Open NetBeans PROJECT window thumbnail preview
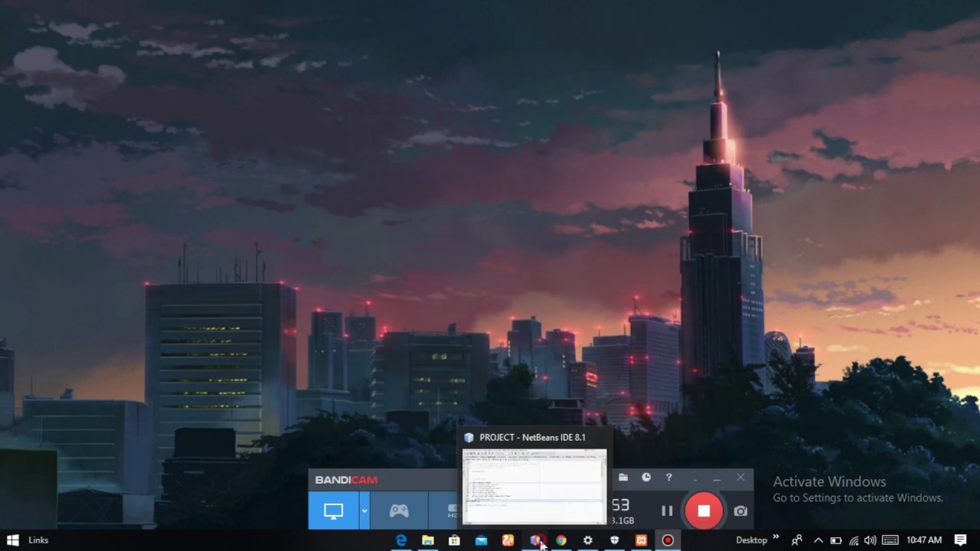 pos(534,486)
